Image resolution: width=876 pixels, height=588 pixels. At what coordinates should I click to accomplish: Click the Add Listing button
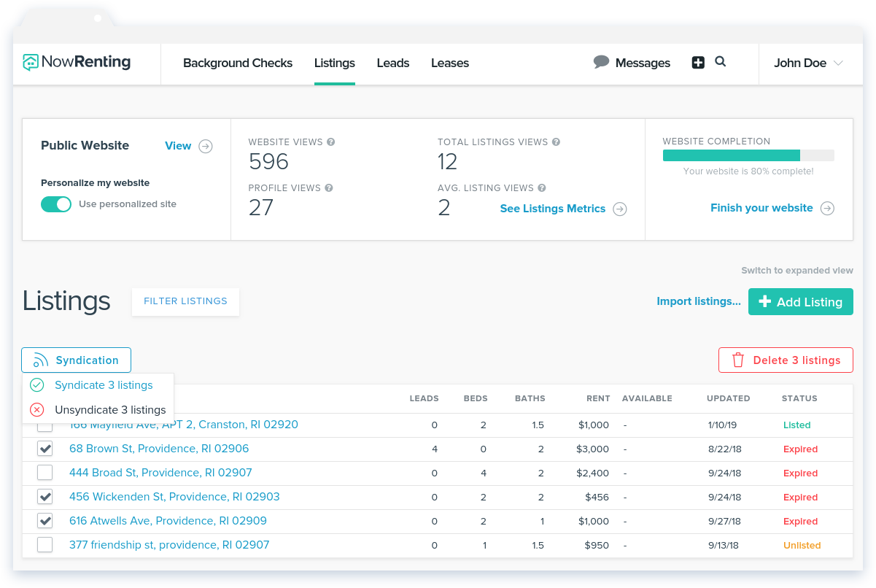[801, 301]
